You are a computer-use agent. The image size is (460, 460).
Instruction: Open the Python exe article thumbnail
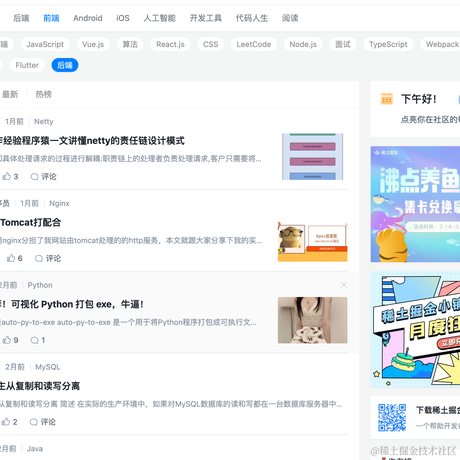pos(313,320)
